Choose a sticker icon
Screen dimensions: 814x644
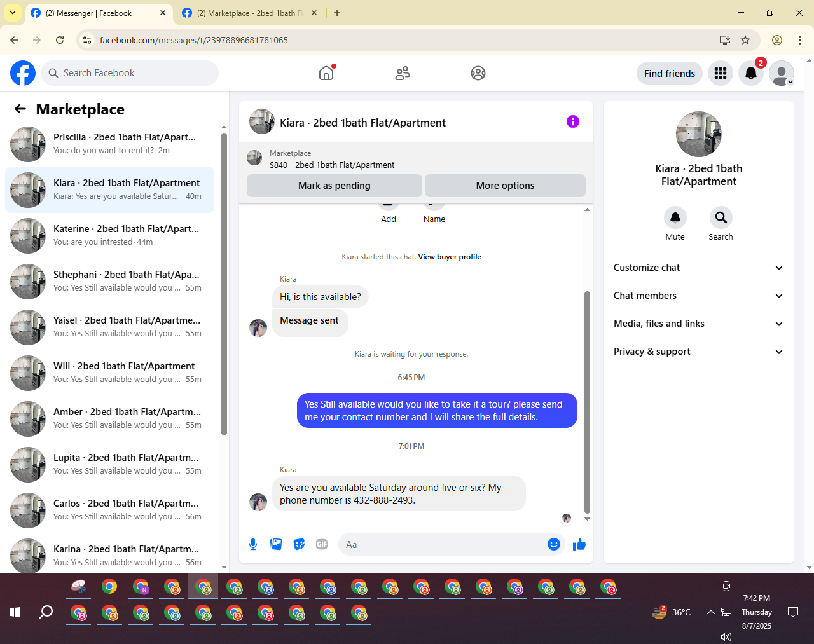299,544
